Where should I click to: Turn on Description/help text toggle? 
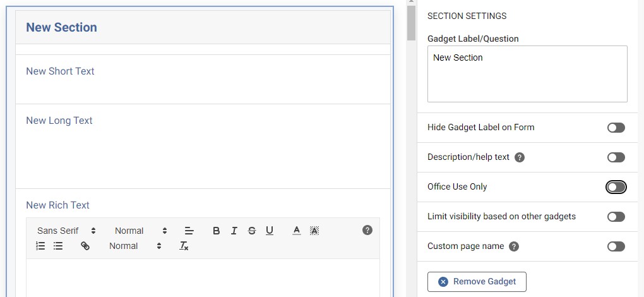click(616, 157)
